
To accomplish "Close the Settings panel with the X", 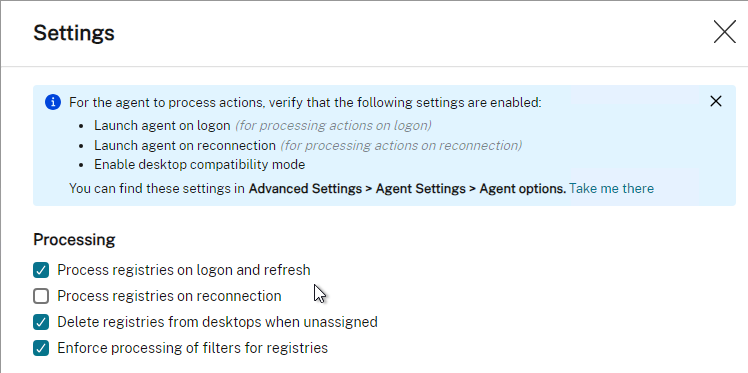I will (725, 32).
